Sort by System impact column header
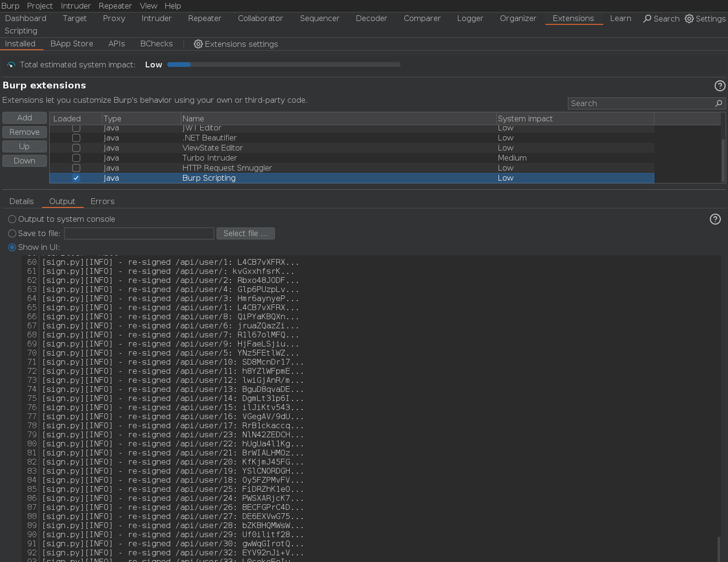This screenshot has width=728, height=562. (x=575, y=119)
